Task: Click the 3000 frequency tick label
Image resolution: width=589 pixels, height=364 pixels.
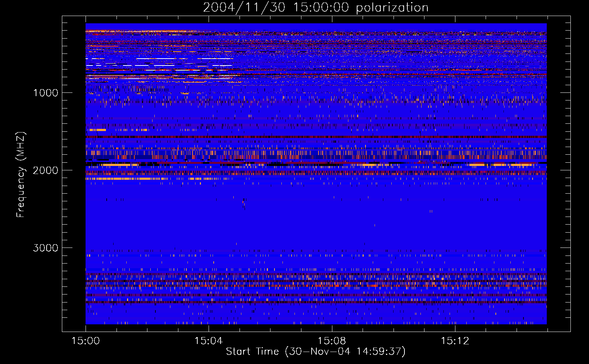Action: pos(46,248)
